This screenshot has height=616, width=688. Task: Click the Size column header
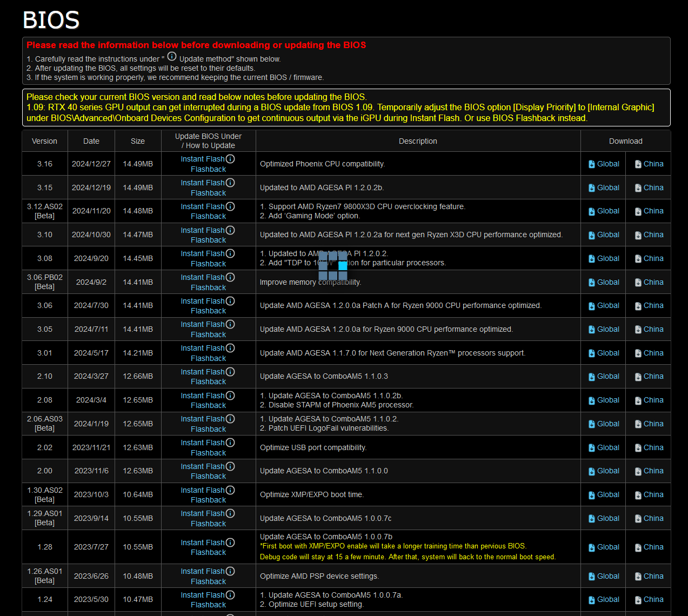pos(138,141)
